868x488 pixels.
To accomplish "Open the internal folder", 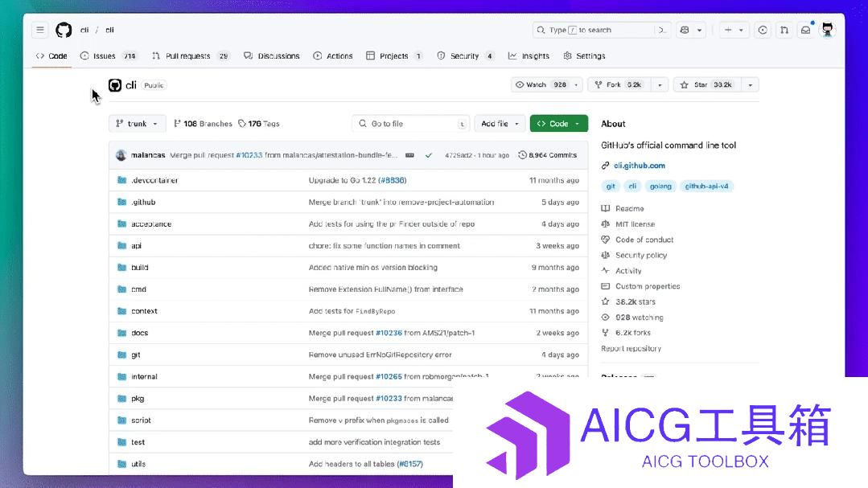I will [144, 377].
